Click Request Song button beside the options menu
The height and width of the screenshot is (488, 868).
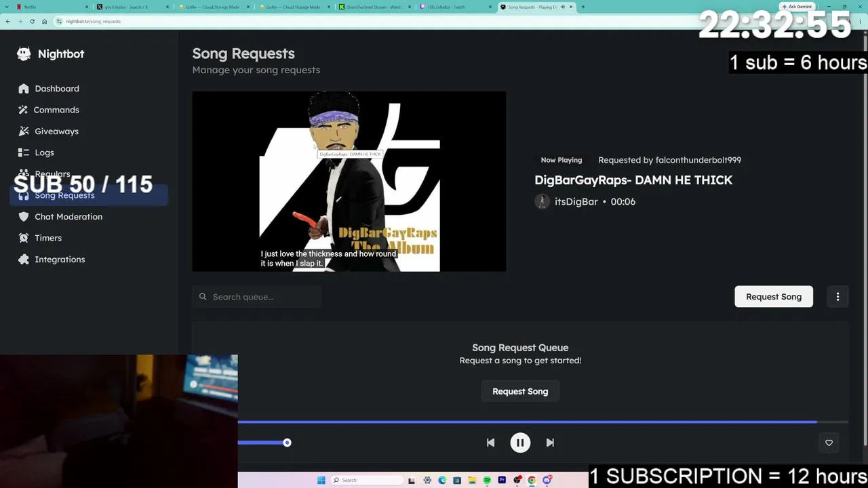tap(774, 296)
